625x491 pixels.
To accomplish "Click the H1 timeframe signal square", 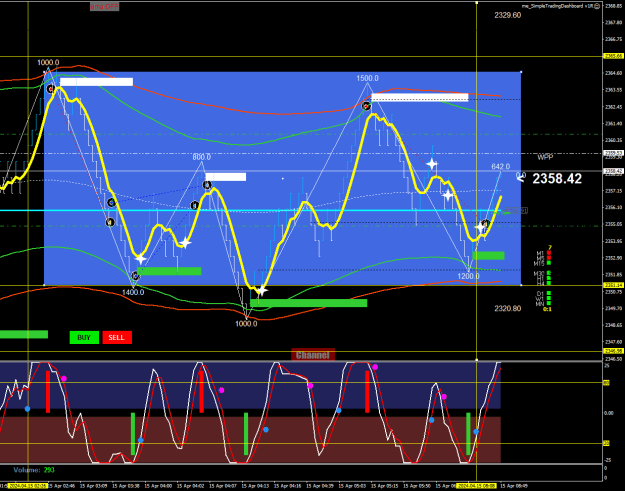I will pyautogui.click(x=549, y=278).
